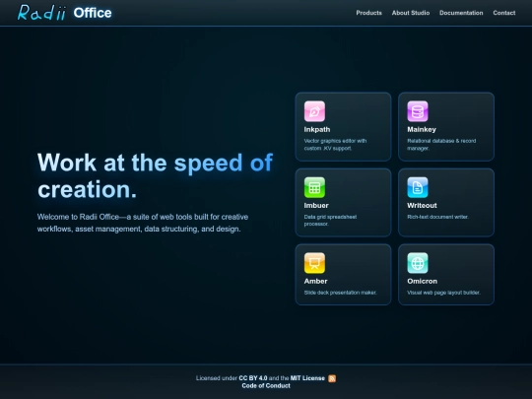Open the Omicron title link
The height and width of the screenshot is (399, 532).
[x=422, y=281]
